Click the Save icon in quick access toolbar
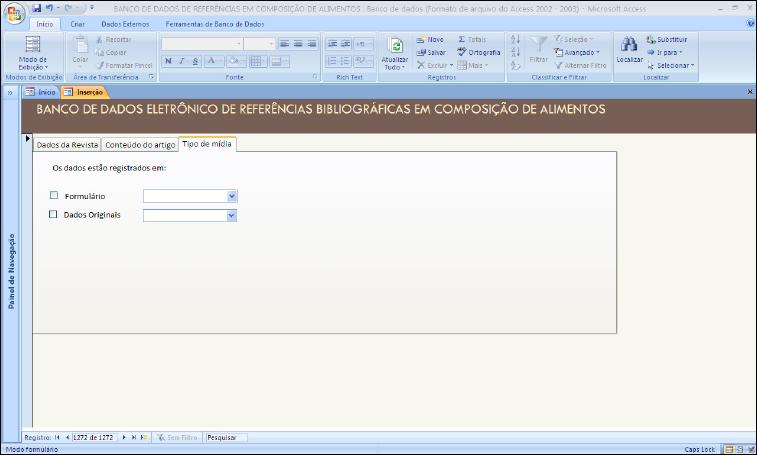The height and width of the screenshot is (455, 757). 36,8
